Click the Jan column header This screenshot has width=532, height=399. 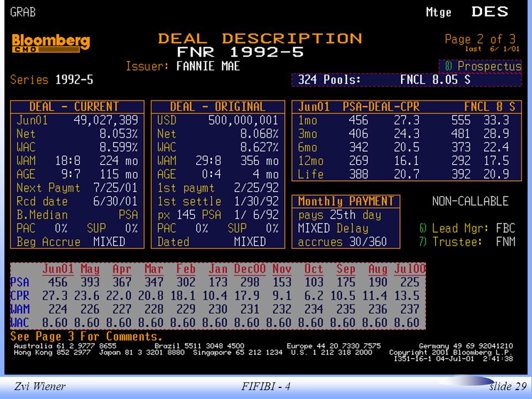[x=218, y=269]
